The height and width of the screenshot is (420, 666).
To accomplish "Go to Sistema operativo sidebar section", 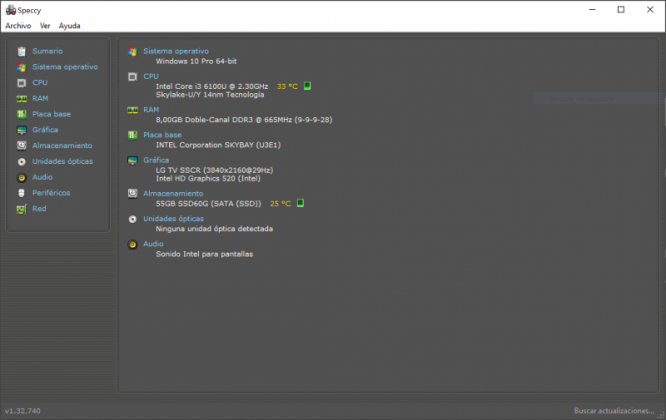I will (x=65, y=67).
